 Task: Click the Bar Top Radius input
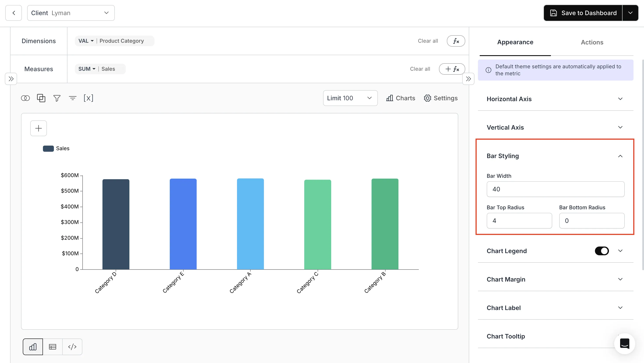[x=519, y=221]
